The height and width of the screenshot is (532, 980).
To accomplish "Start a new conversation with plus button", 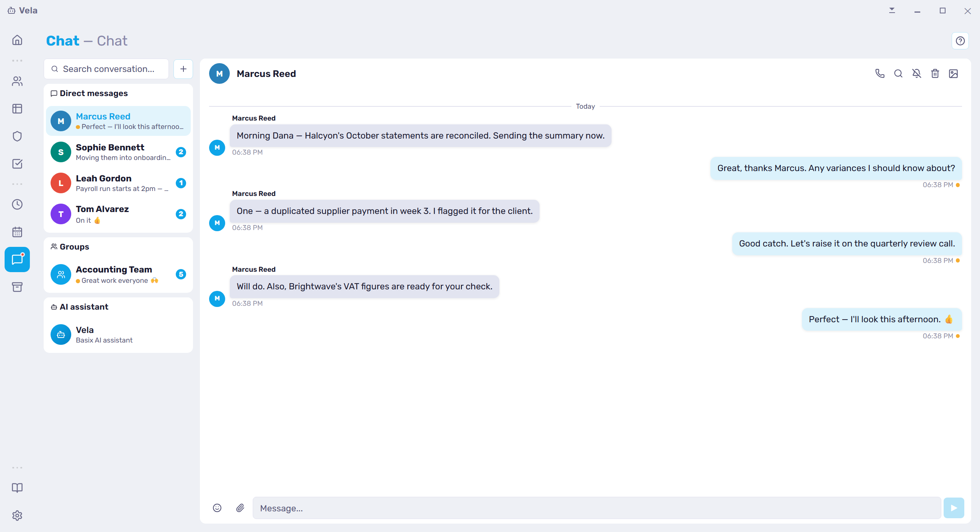I will click(x=183, y=69).
